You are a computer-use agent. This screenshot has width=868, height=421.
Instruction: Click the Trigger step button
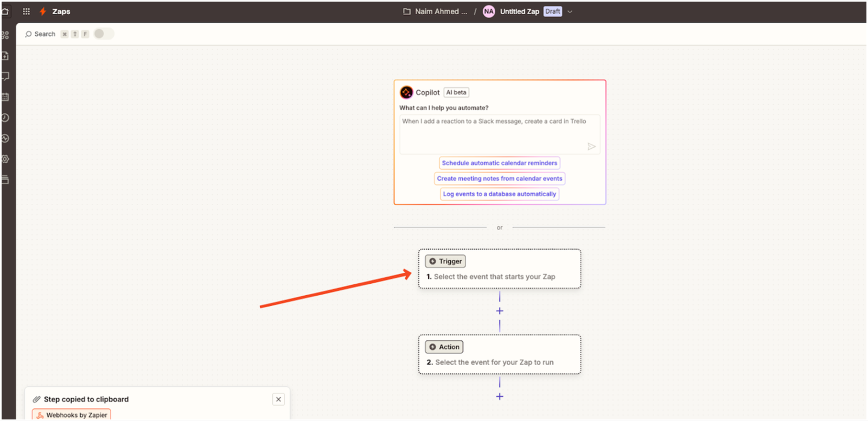445,261
